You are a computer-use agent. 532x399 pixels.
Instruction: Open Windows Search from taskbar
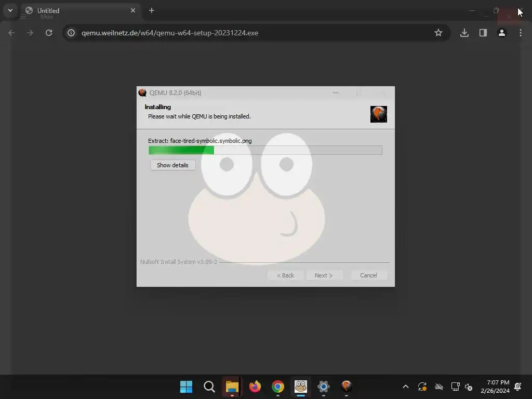[209, 387]
